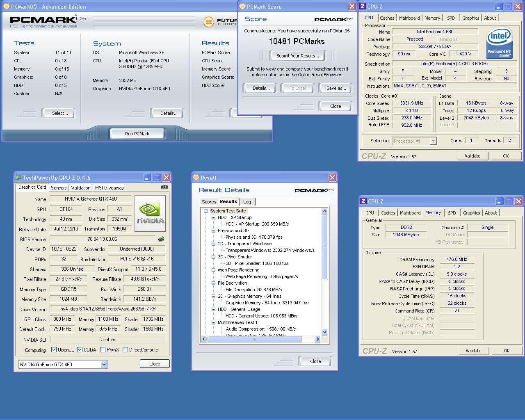This screenshot has height=420, width=525.
Task: Switch to Scores tab in Result Details
Action: click(209, 202)
